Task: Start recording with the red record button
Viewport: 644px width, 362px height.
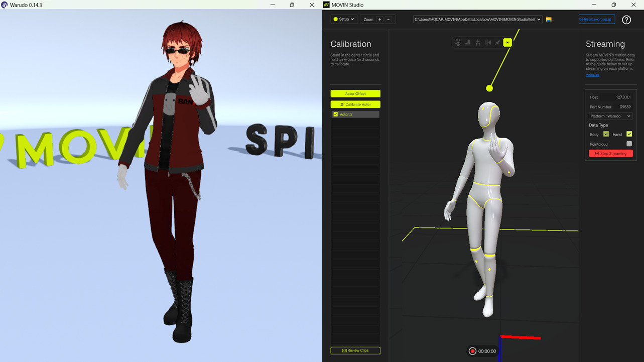Action: pyautogui.click(x=472, y=351)
